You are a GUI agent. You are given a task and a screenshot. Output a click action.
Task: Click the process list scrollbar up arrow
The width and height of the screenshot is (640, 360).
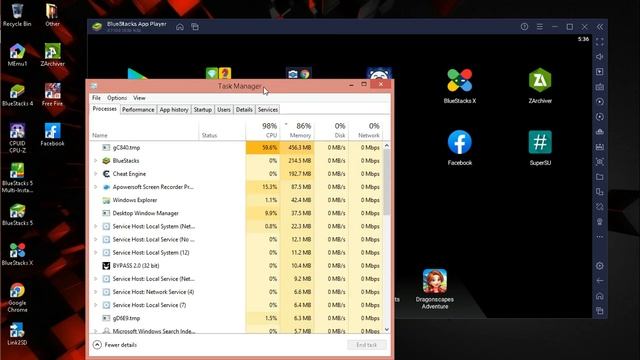[x=387, y=145]
